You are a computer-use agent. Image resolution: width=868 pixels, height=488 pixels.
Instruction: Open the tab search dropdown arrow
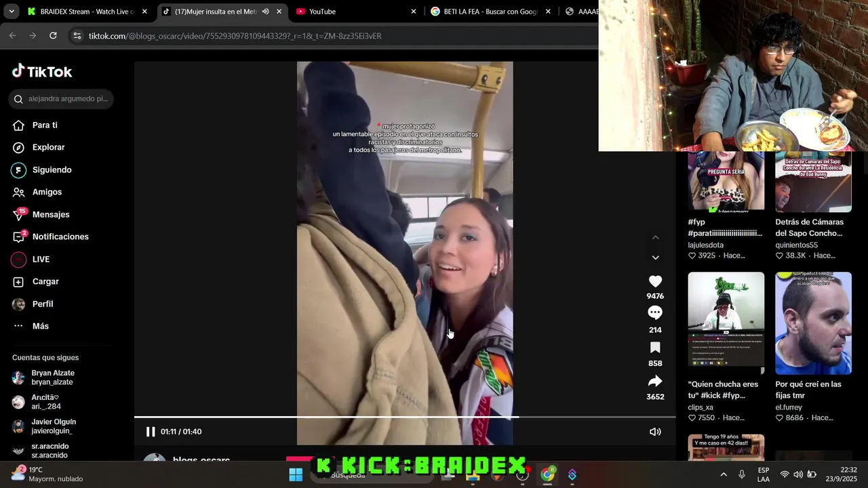tap(11, 12)
